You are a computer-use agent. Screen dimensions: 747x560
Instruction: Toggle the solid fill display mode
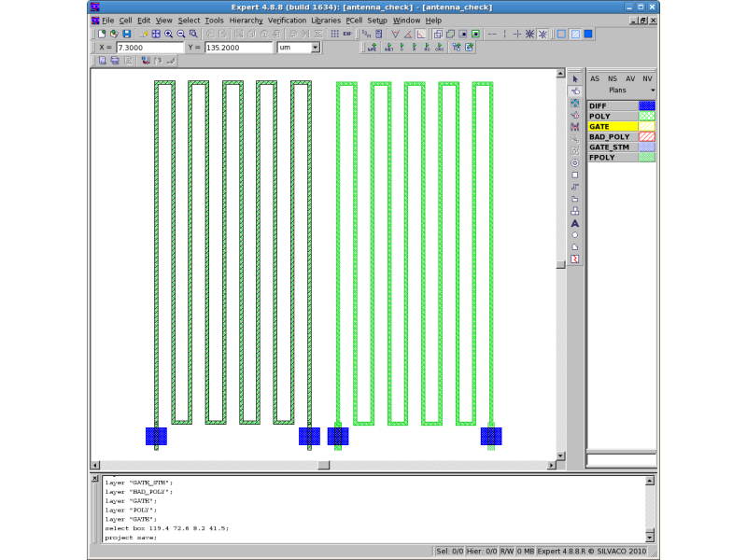[x=588, y=34]
